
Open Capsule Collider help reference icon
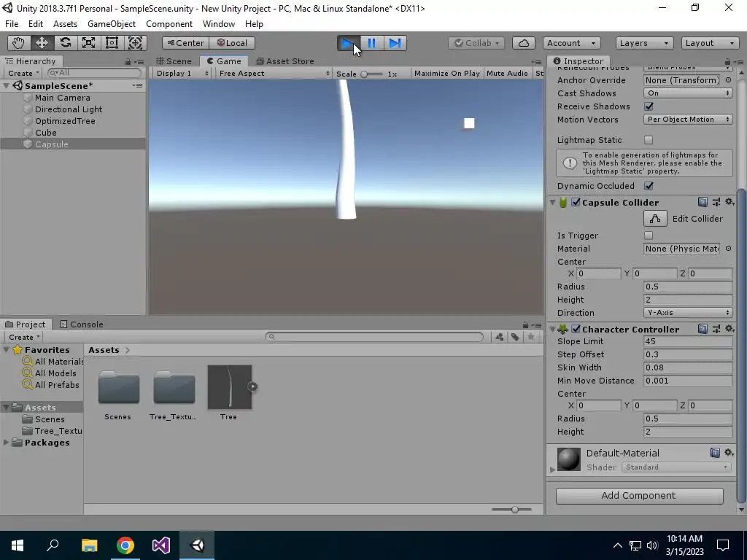coord(703,202)
